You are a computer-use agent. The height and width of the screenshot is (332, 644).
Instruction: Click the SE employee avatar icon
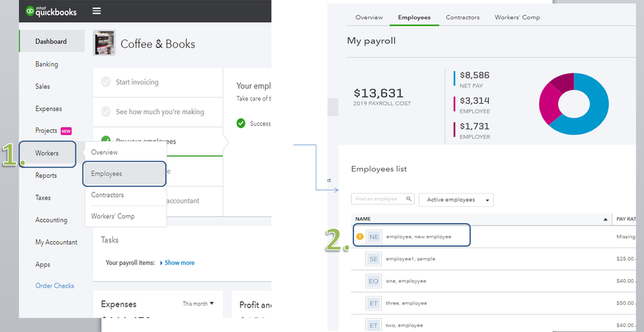pyautogui.click(x=374, y=259)
